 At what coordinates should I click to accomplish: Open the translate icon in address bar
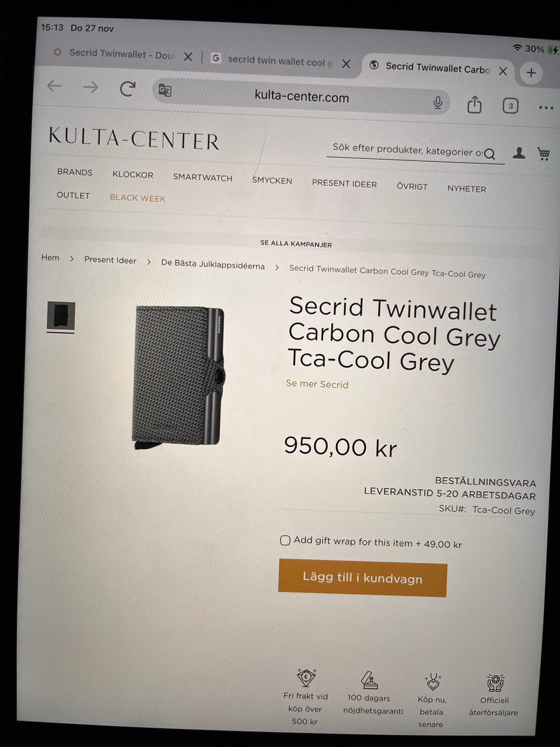coord(165,90)
